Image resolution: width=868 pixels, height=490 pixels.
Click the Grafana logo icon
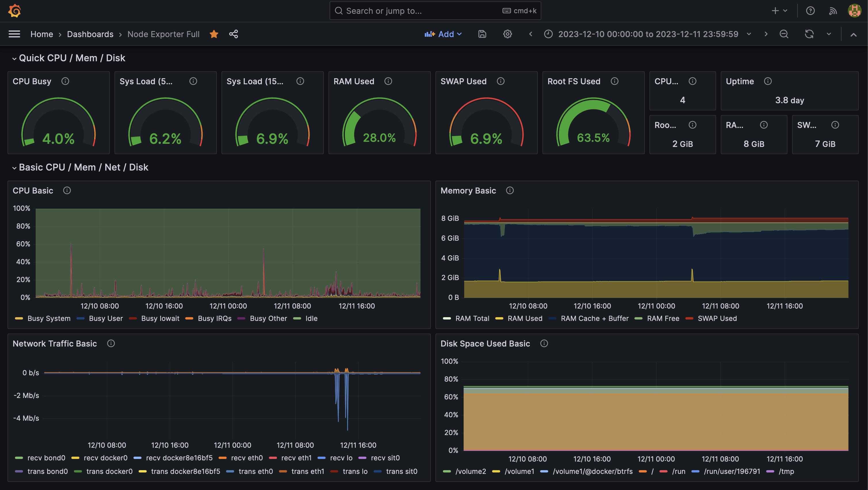point(14,11)
